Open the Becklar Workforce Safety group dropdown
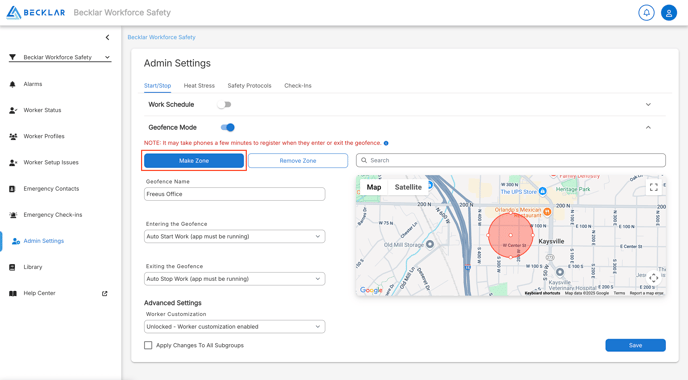This screenshot has width=688, height=380. pyautogui.click(x=60, y=57)
